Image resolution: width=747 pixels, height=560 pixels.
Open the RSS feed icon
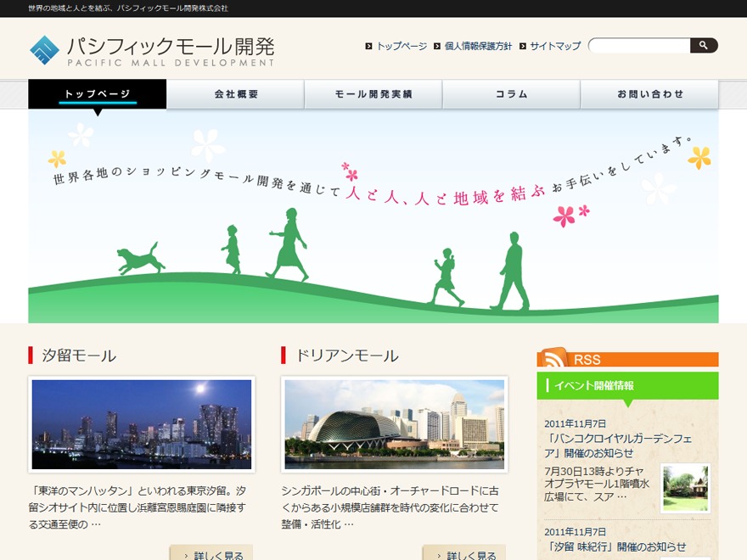[553, 357]
